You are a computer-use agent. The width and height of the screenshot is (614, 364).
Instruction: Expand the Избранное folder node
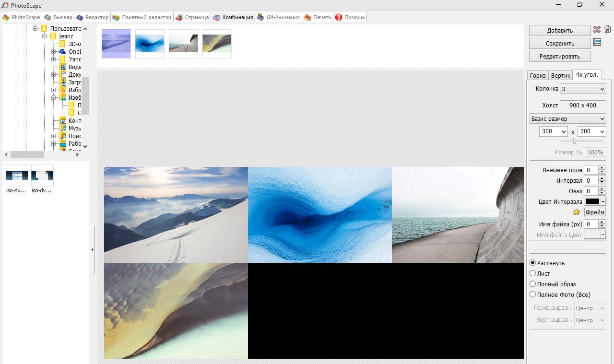pos(54,90)
